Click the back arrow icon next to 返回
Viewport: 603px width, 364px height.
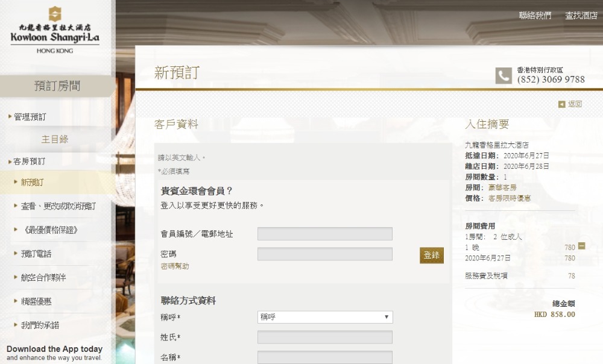coord(562,104)
